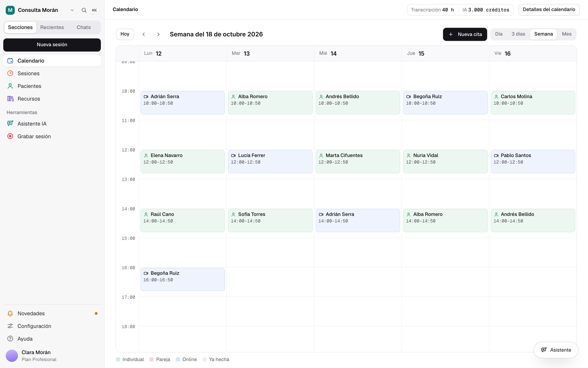This screenshot has height=368, width=588.
Task: Open Alba Romero's Tuesday 10:00 appointment
Action: point(270,103)
